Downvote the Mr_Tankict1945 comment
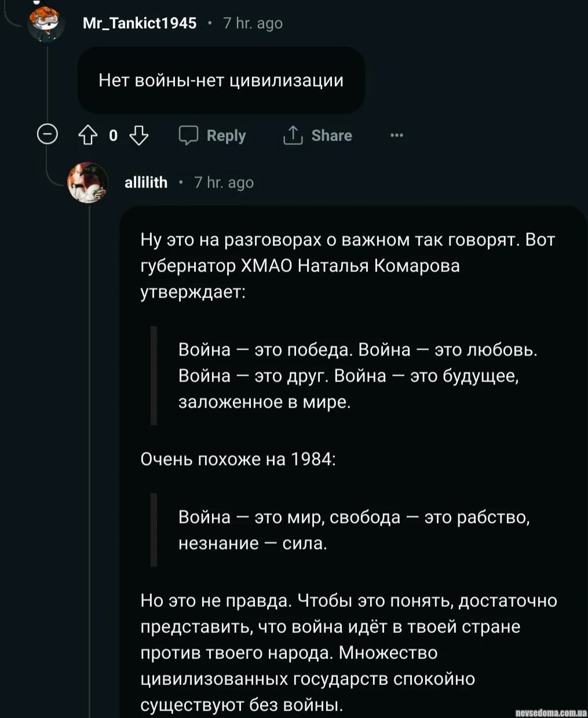This screenshot has width=588, height=718. (x=138, y=135)
